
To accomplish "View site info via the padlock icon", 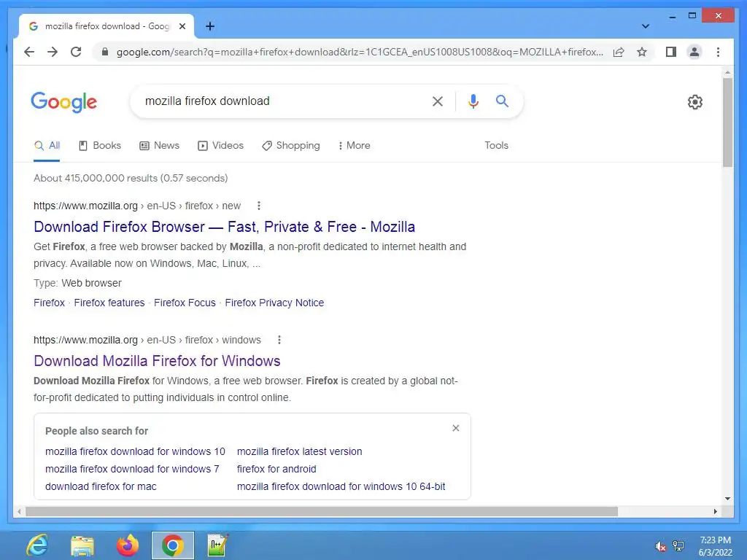I will click(x=105, y=52).
